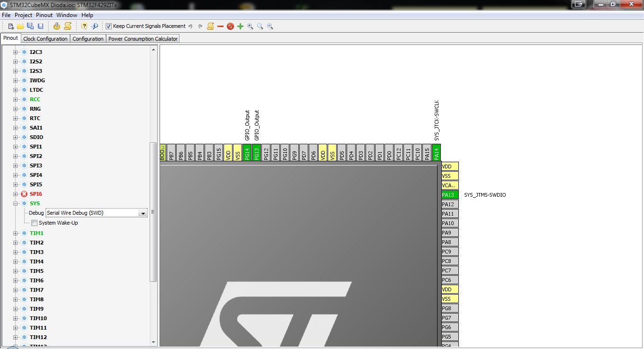Image resolution: width=644 pixels, height=349 pixels.
Task: Click the Help question mark icon
Action: 84,26
